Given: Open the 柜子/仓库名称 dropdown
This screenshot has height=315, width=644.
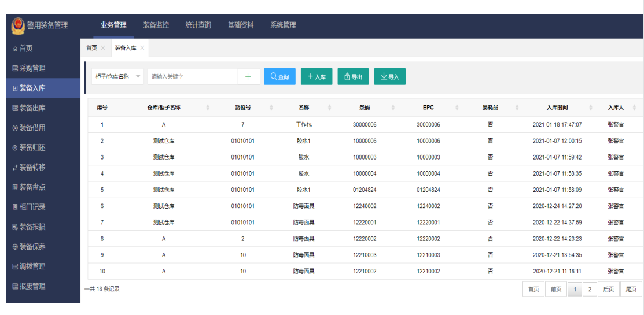Looking at the screenshot, I should [x=117, y=76].
